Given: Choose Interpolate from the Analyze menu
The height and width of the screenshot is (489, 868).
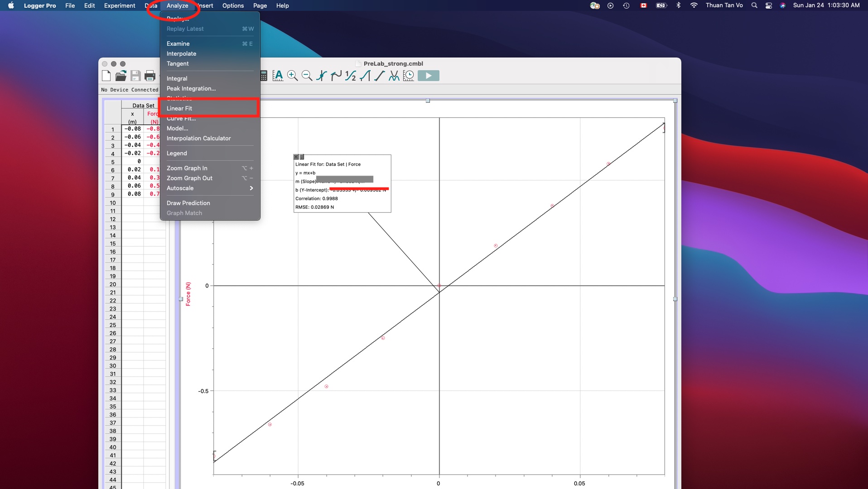Looking at the screenshot, I should click(x=210, y=53).
